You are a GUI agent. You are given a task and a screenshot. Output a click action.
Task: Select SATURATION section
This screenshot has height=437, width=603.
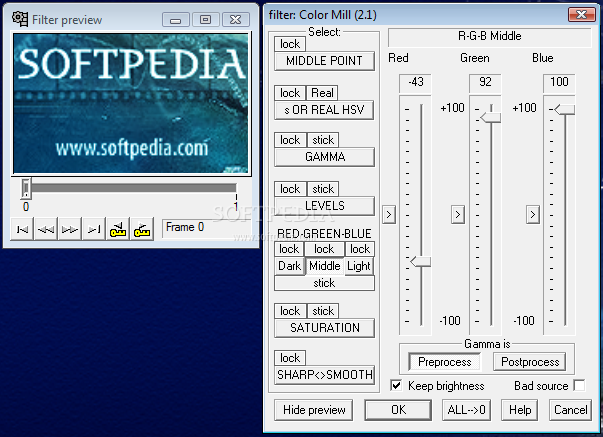coord(324,328)
